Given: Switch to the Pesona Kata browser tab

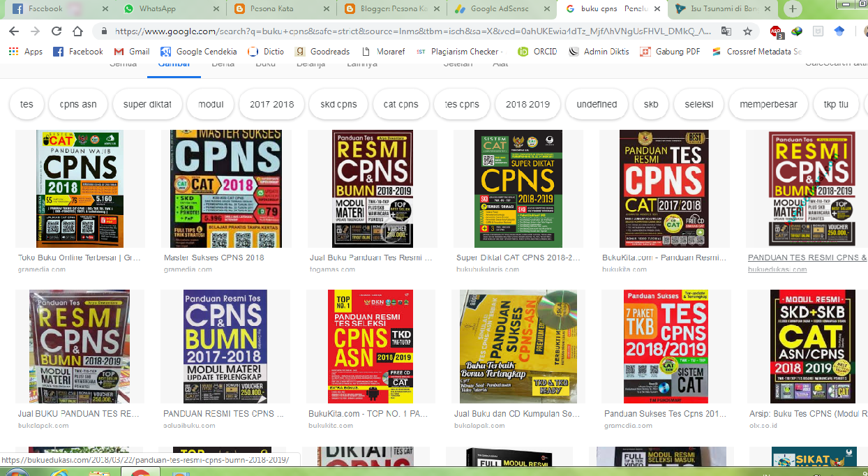Looking at the screenshot, I should click(x=280, y=9).
